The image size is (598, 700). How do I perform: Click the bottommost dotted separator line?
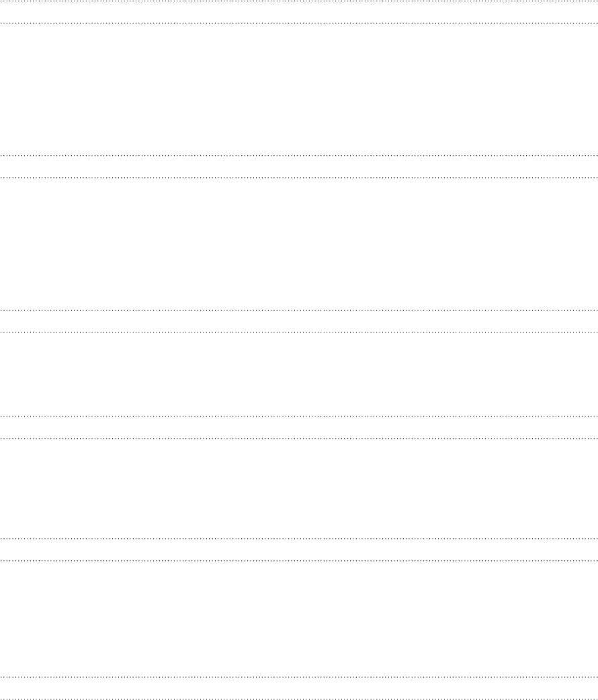click(299, 699)
